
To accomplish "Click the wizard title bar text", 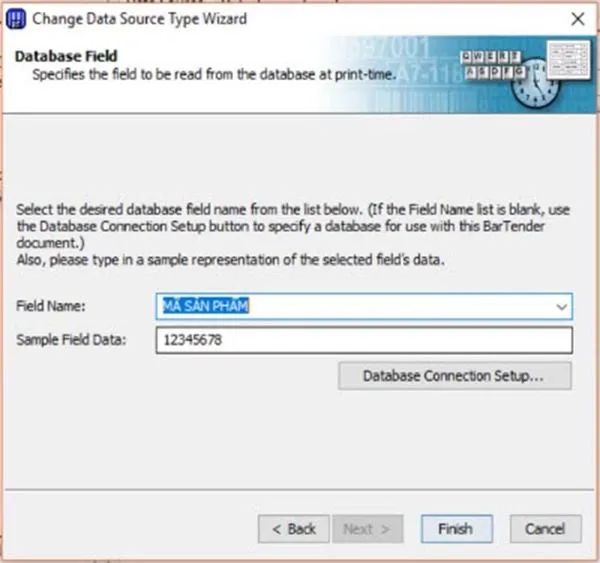I will (140, 18).
